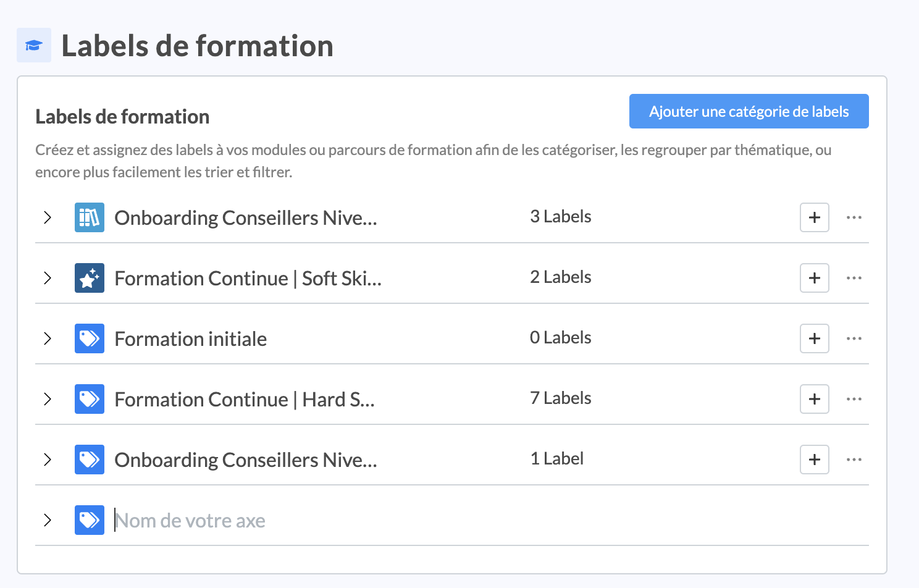Click the books icon of the first category
Viewport: 919px width, 588px height.
[x=89, y=217]
